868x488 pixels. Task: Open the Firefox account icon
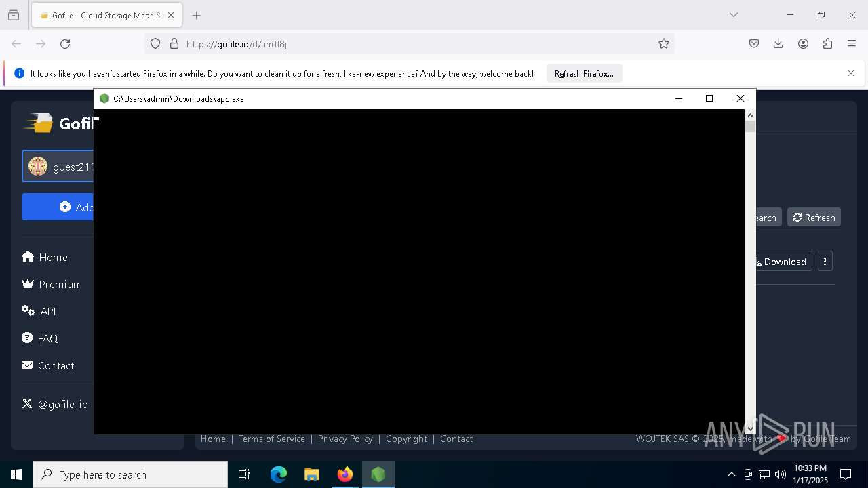click(803, 43)
